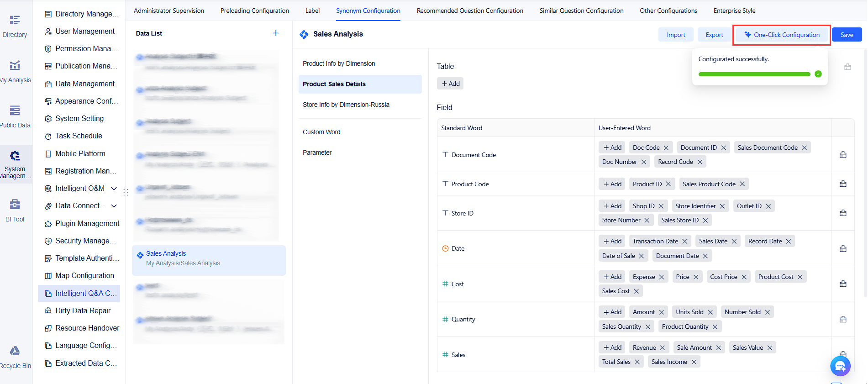The width and height of the screenshot is (868, 384).
Task: Click the green success progress bar
Action: click(x=754, y=74)
